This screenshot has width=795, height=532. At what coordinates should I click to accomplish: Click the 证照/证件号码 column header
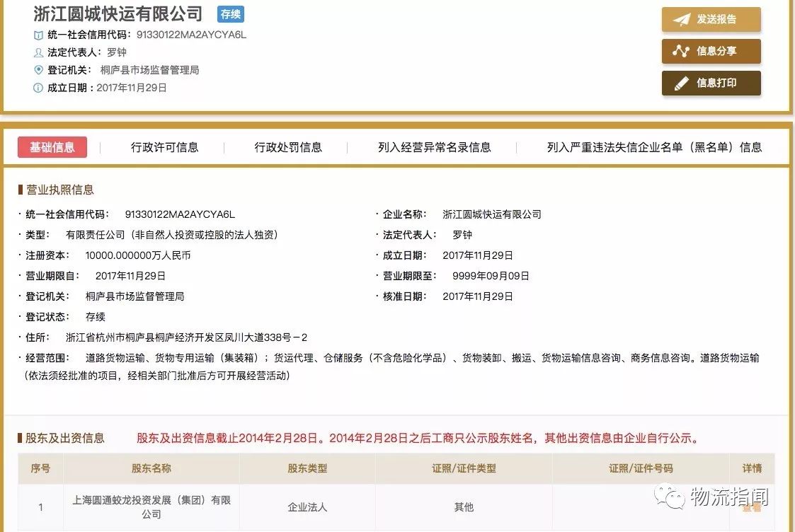[641, 468]
